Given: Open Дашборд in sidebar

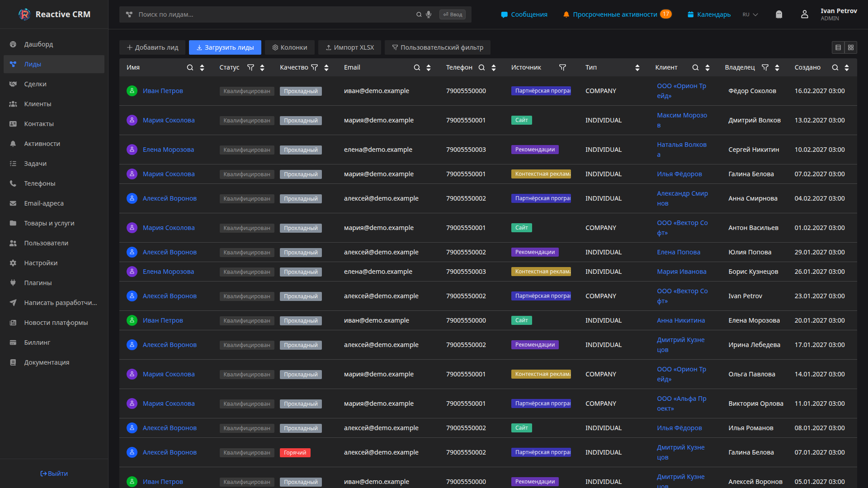Looking at the screenshot, I should (x=54, y=44).
